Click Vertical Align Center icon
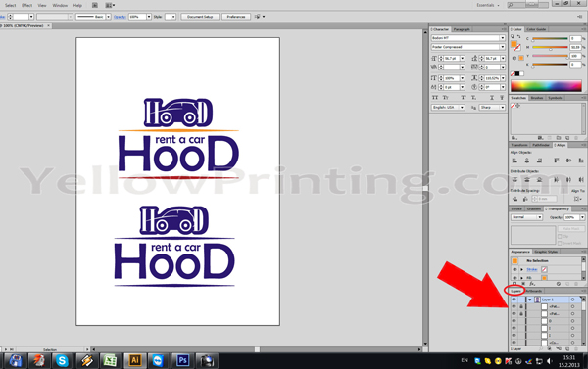Screen dimensions: 588x369 pyautogui.click(x=568, y=161)
